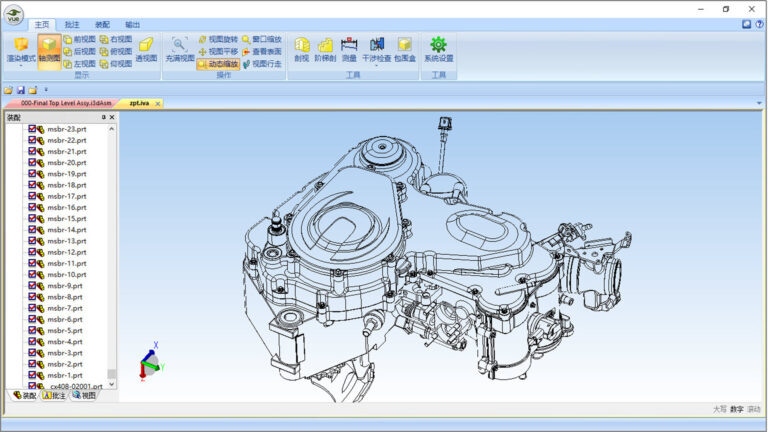Viewport: 768px width, 432px height.
Task: Toggle checkbox for msbr-7.prt
Action: point(32,308)
